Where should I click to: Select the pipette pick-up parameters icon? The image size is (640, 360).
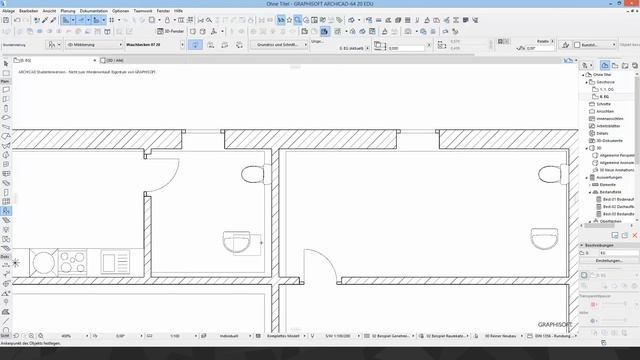[45, 20]
